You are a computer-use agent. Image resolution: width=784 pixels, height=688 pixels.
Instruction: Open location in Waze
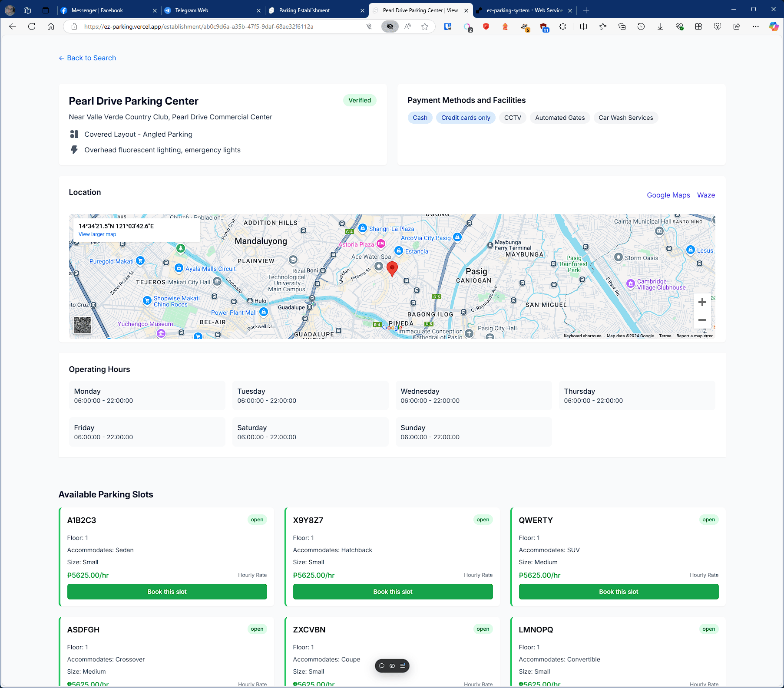point(706,195)
